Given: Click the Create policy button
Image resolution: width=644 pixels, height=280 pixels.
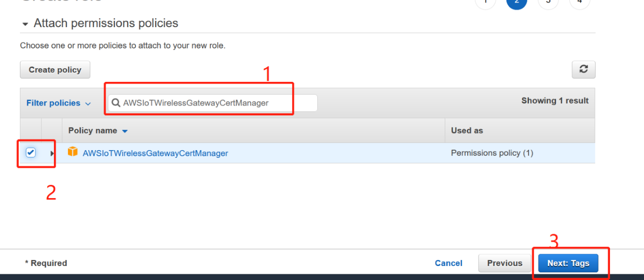Looking at the screenshot, I should coord(55,70).
